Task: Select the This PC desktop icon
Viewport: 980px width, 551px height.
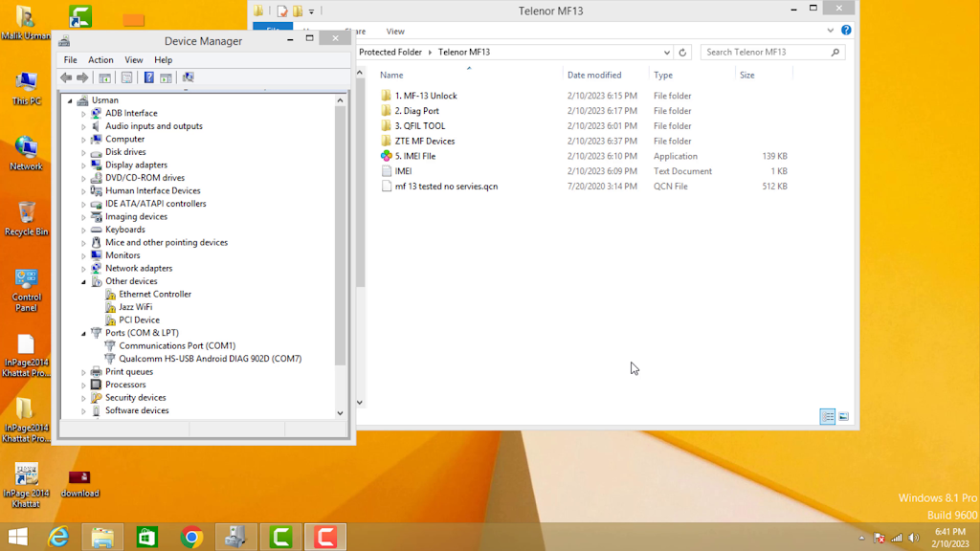Action: (x=26, y=89)
